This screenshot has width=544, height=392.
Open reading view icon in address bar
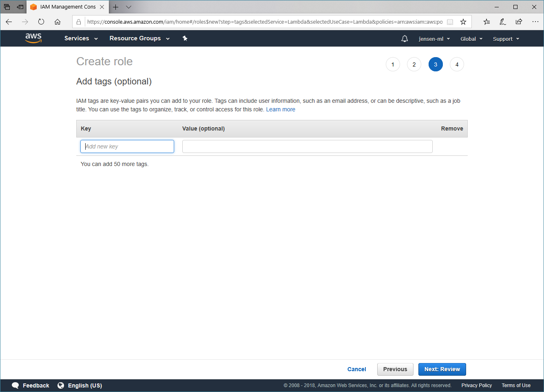450,22
